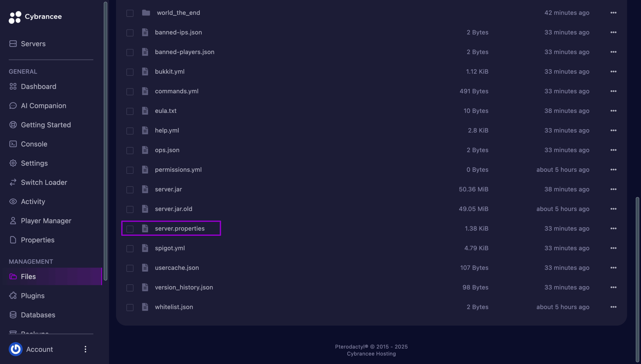Open the spigot.yml file
This screenshot has width=641, height=364.
pyautogui.click(x=170, y=248)
